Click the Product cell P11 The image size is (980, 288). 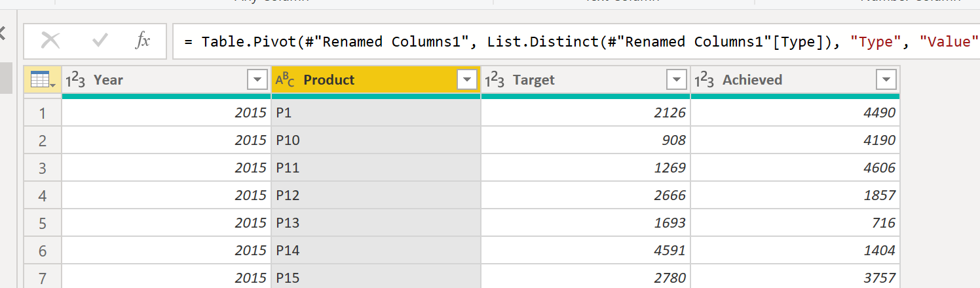pos(376,168)
